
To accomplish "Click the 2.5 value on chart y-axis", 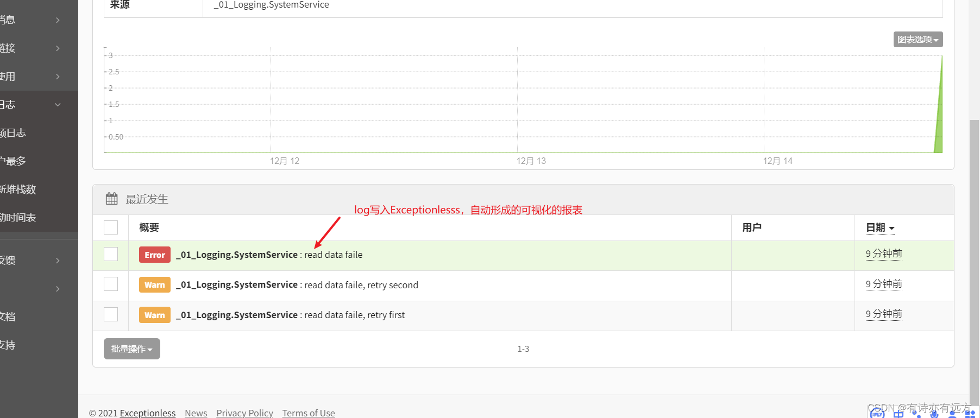I will (114, 72).
